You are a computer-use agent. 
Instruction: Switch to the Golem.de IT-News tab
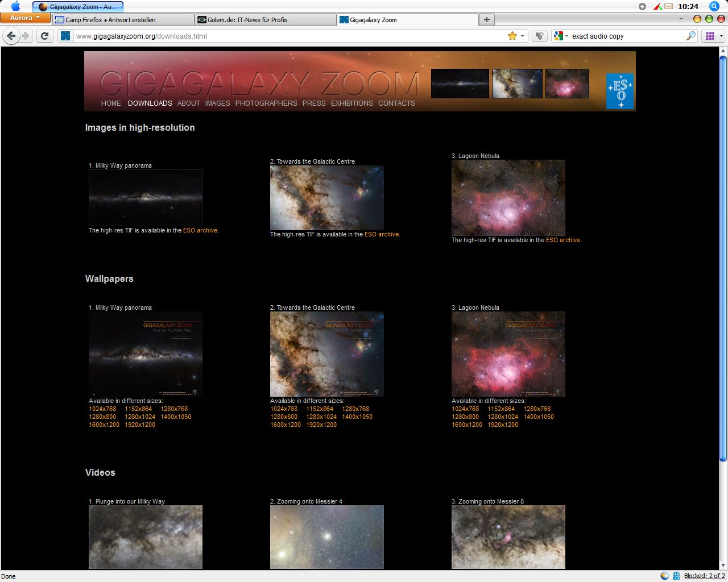tap(265, 19)
